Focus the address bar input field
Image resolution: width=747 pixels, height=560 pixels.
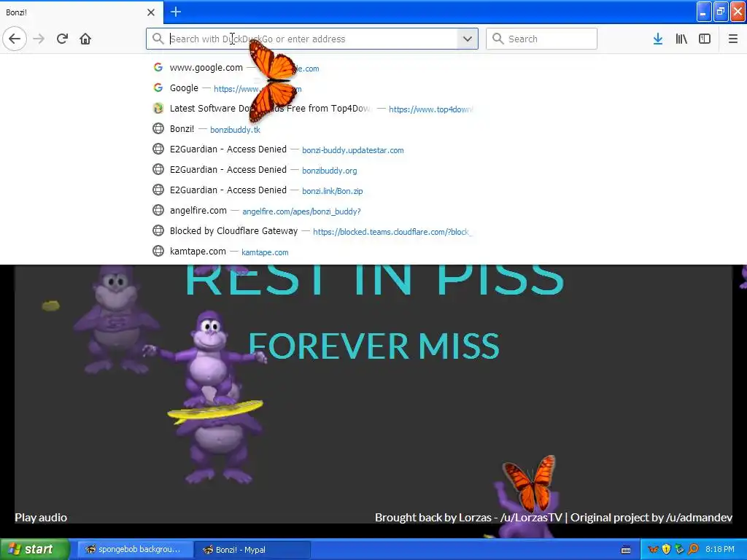[x=312, y=39]
